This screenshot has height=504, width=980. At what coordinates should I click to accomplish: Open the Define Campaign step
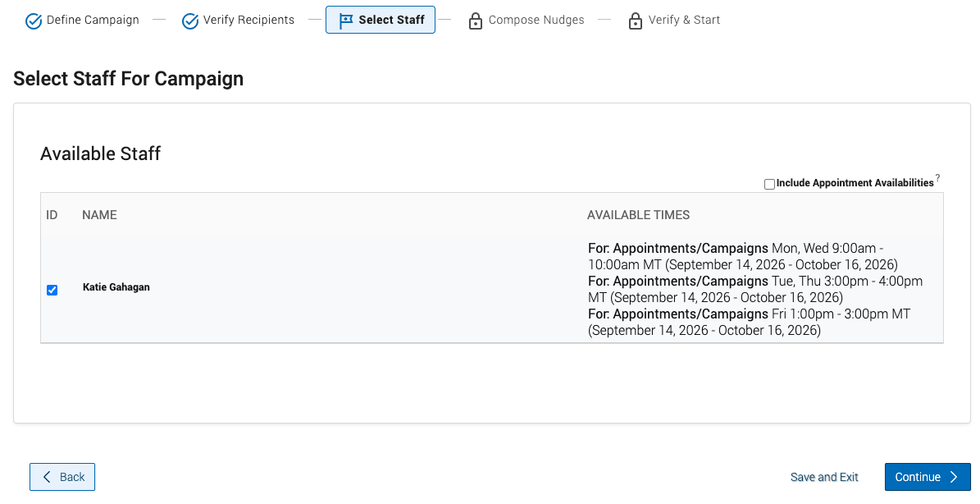(93, 20)
